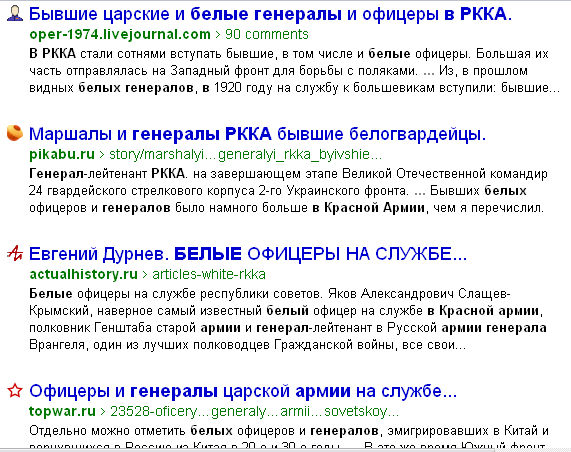Click the '90 comments' link
The image size is (571, 452).
tap(267, 34)
